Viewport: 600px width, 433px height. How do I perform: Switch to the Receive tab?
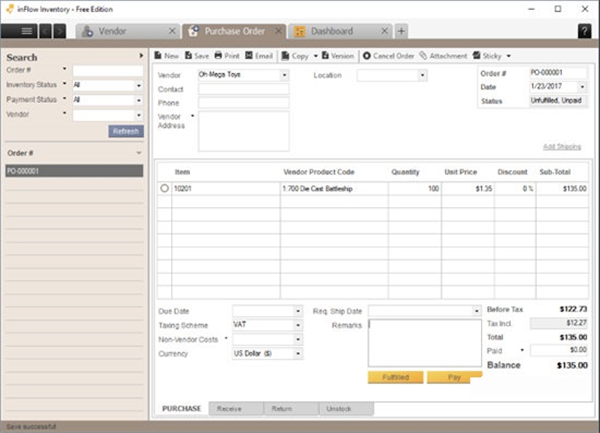coord(236,408)
